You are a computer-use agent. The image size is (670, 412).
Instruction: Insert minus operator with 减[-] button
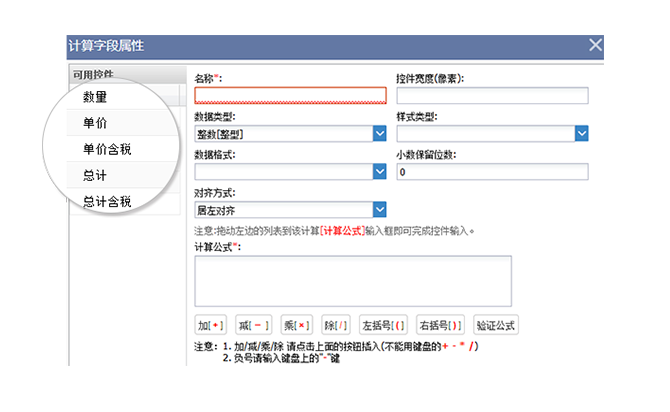[254, 325]
